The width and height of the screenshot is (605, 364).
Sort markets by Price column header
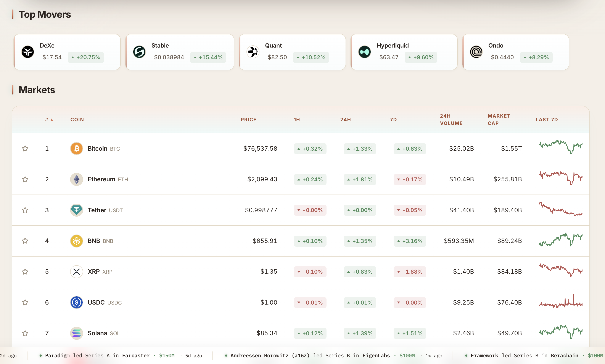click(248, 120)
